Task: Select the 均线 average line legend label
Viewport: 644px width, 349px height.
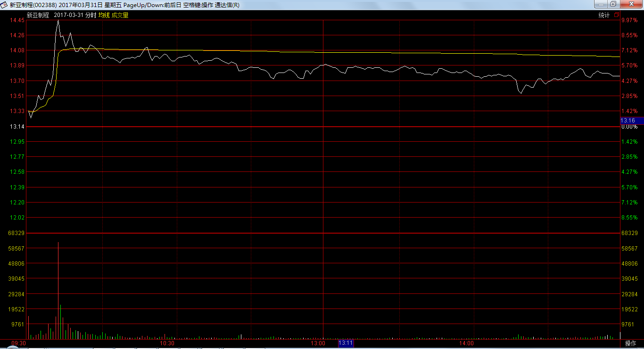Action: click(x=104, y=15)
